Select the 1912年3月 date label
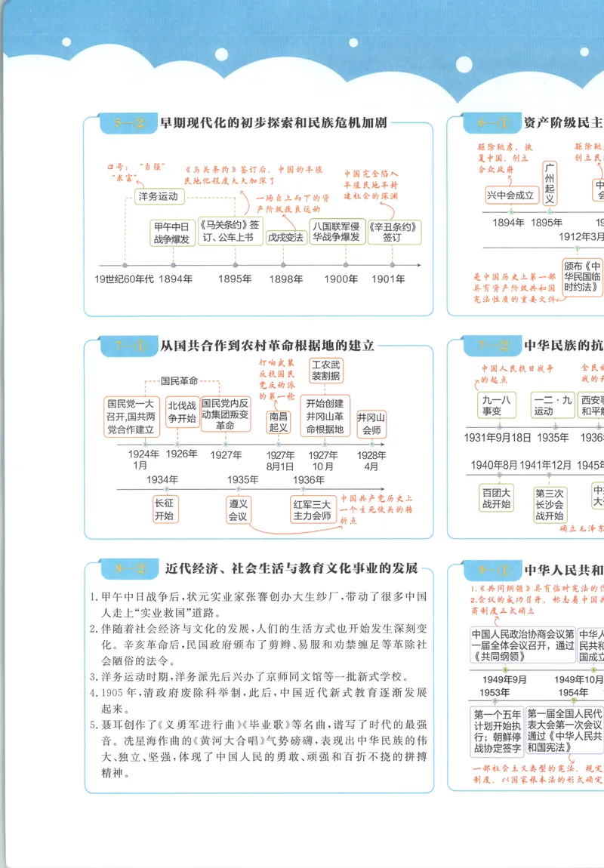This screenshot has width=604, height=868. pos(581,236)
